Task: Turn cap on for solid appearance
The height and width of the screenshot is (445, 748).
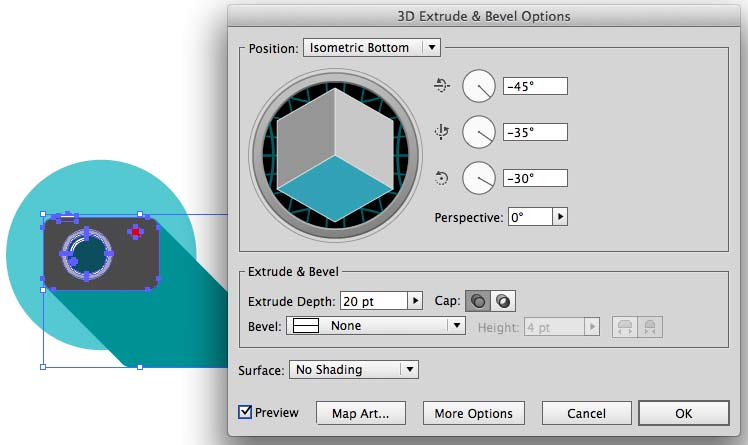Action: coord(479,301)
